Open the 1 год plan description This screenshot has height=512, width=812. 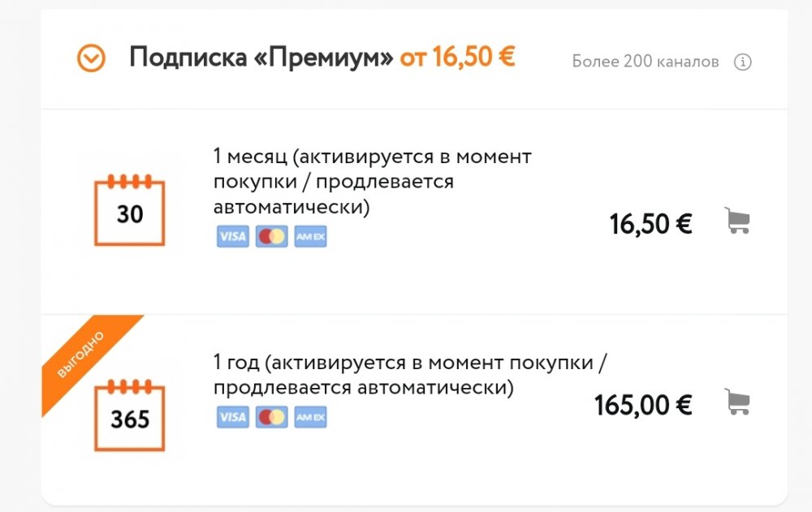[x=410, y=374]
